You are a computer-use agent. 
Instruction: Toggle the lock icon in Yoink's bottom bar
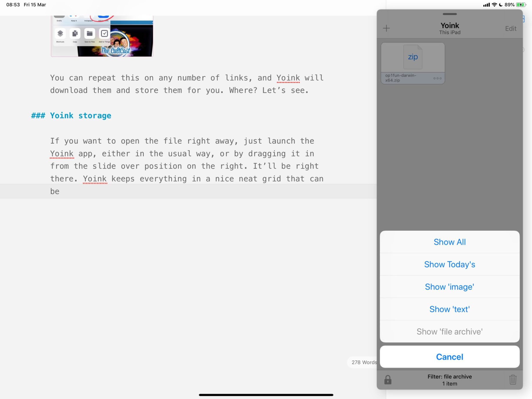(387, 379)
